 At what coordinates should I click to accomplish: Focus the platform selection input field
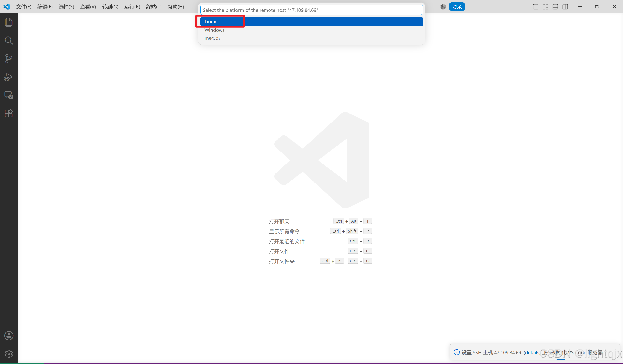pyautogui.click(x=312, y=10)
